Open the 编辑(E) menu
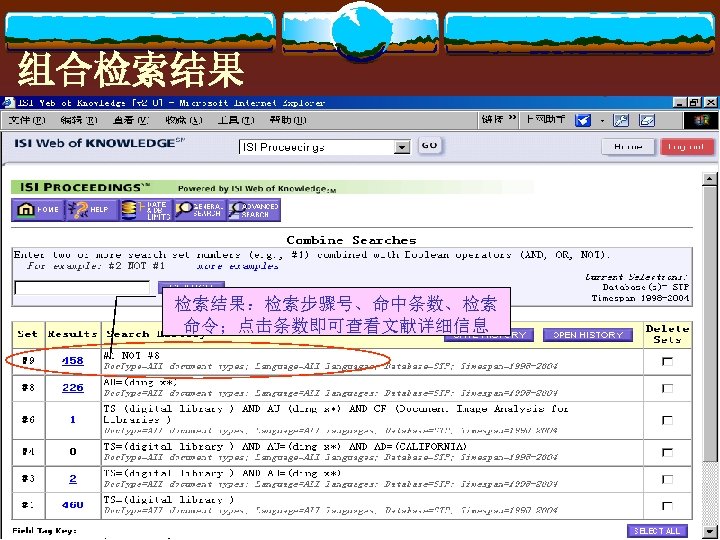The width and height of the screenshot is (720, 540). (x=79, y=120)
